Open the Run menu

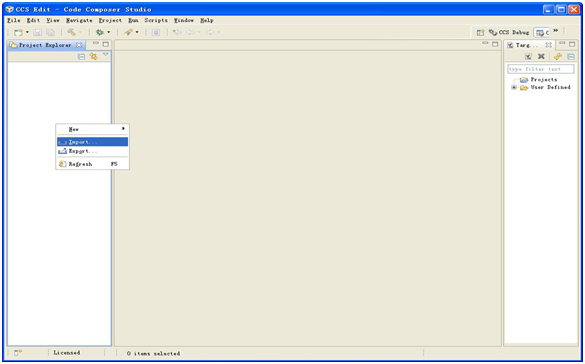pos(133,20)
